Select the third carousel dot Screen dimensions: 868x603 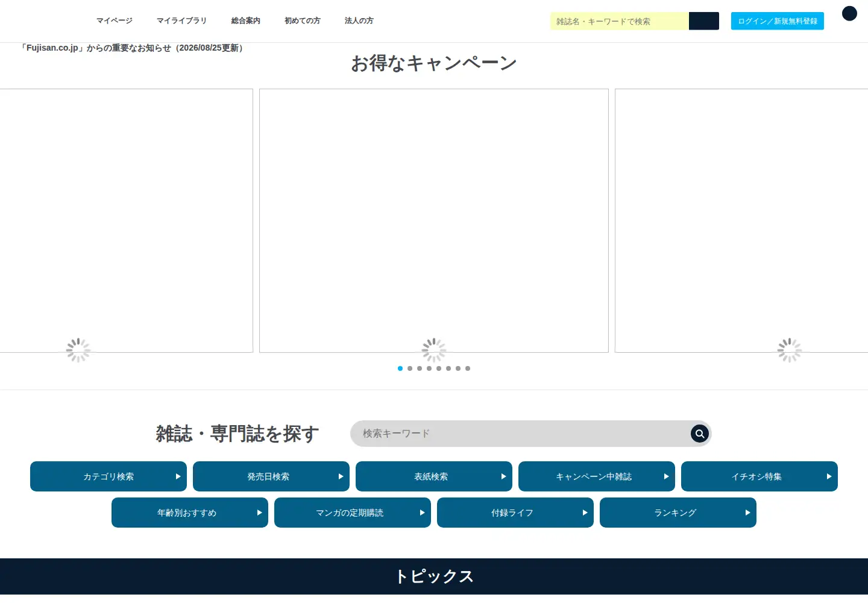tap(420, 368)
